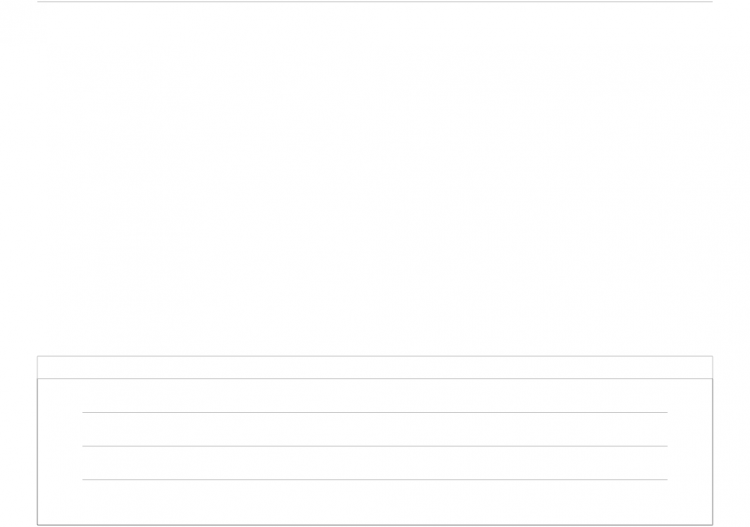Select the third blank row in the bottom panel
750x527 pixels.
click(375, 463)
